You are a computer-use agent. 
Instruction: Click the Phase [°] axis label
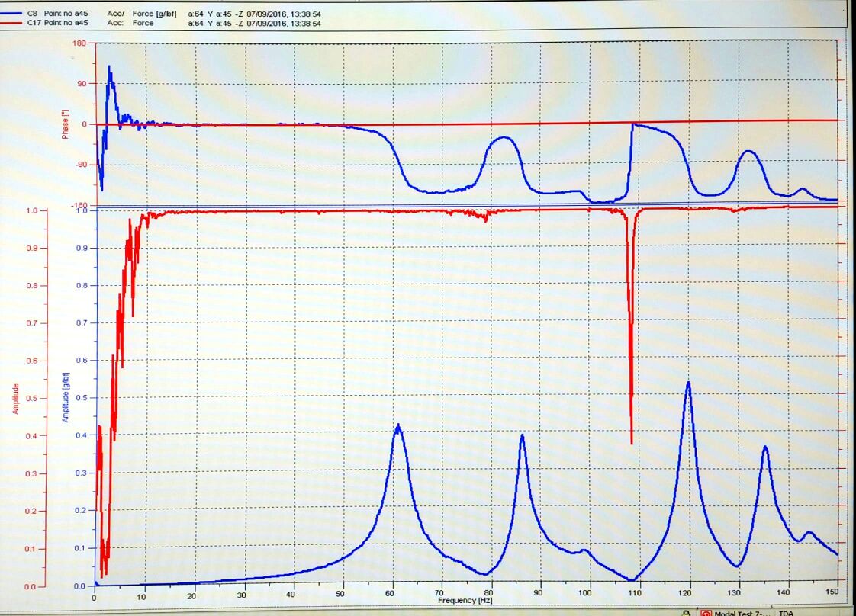[x=66, y=124]
